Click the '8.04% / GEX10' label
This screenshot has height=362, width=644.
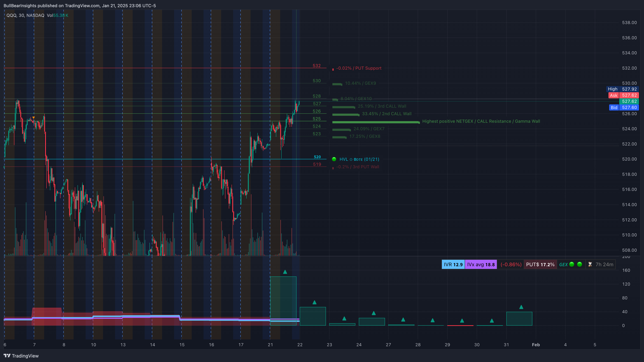pos(356,98)
